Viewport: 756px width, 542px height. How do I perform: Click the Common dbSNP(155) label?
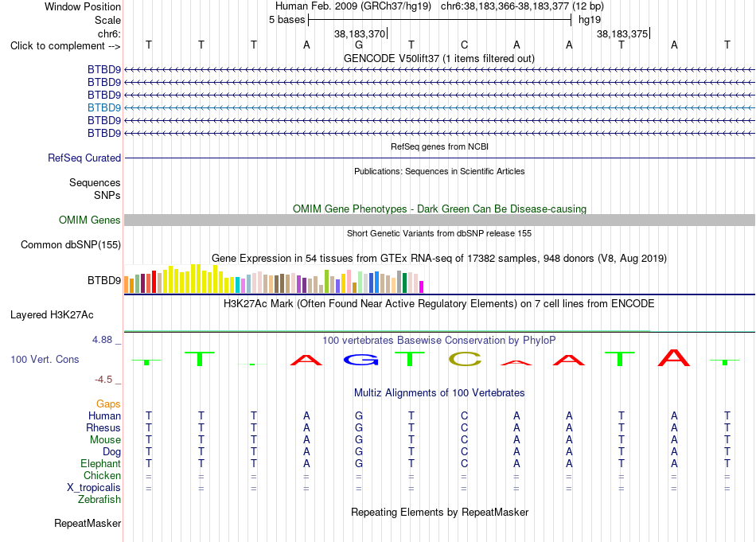(x=71, y=244)
